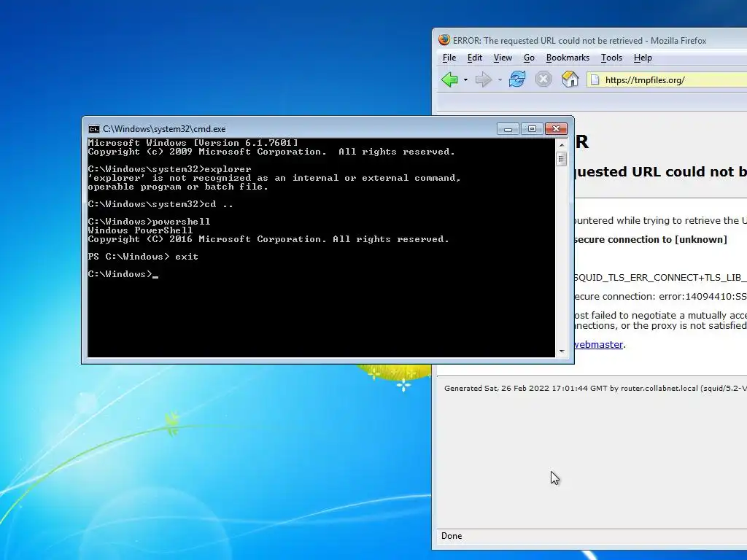The width and height of the screenshot is (747, 560).
Task: Click the 'Windows PowerShell' line in cmd
Action: pyautogui.click(x=140, y=230)
